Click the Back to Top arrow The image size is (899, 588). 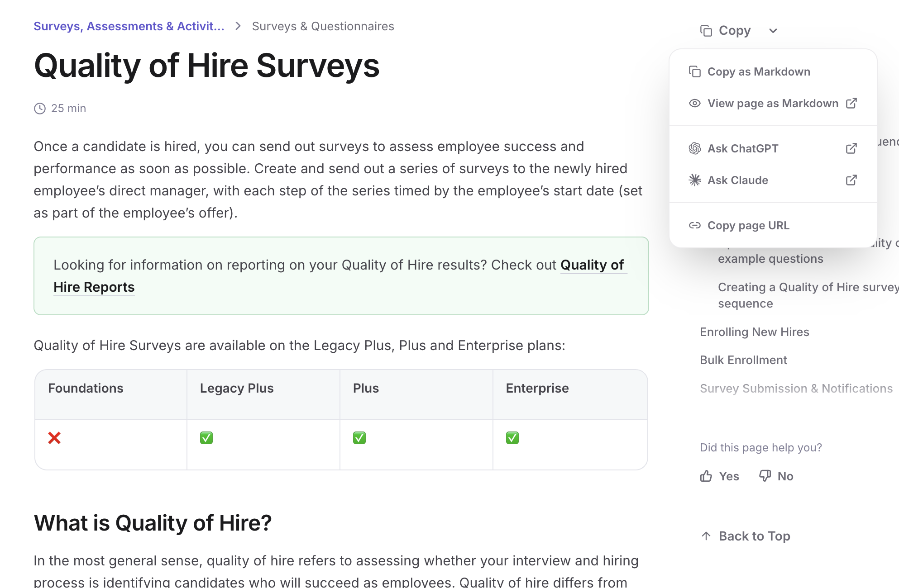pyautogui.click(x=706, y=536)
